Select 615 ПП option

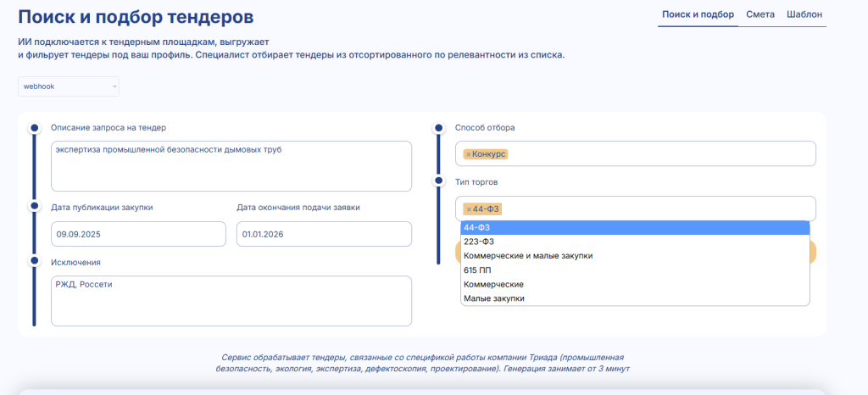pos(635,270)
